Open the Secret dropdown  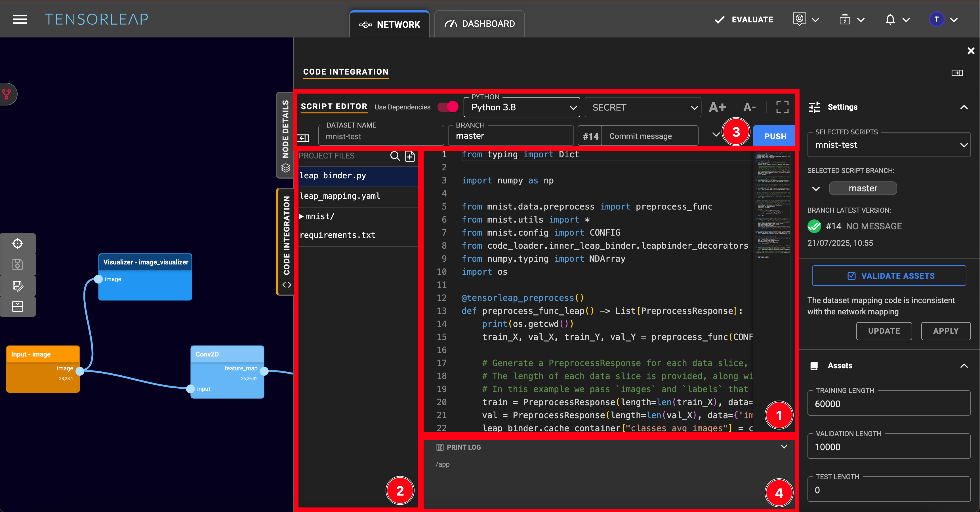tap(643, 107)
